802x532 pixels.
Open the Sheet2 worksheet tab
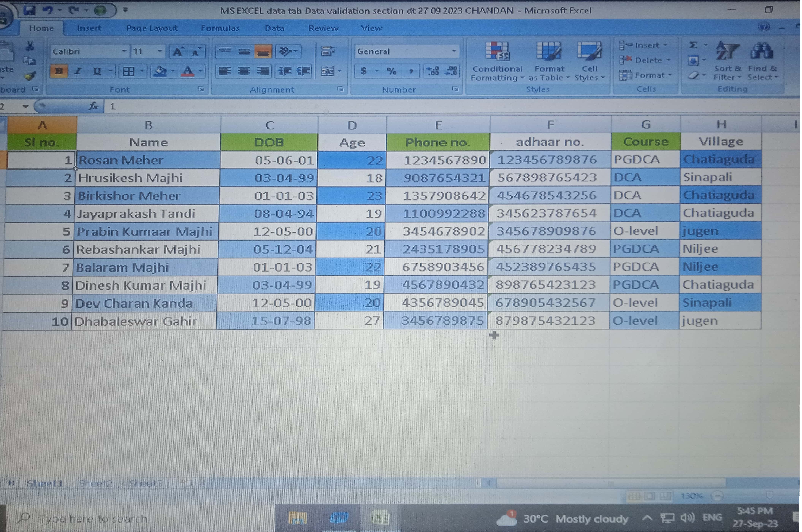pos(95,483)
